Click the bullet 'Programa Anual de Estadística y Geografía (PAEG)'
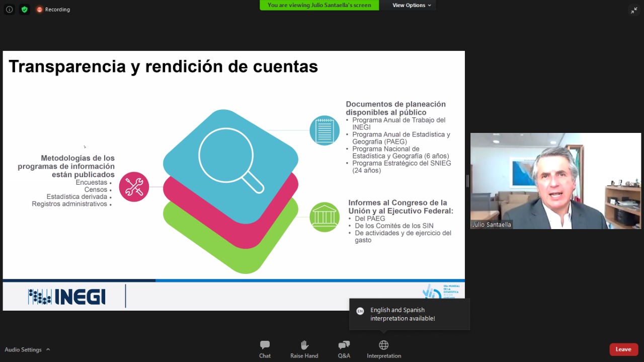 click(401, 138)
